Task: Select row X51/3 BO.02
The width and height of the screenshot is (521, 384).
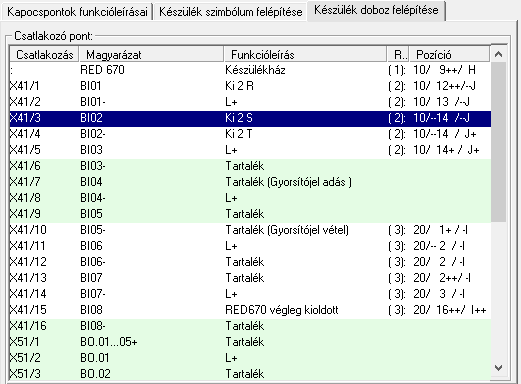Action: [250, 374]
